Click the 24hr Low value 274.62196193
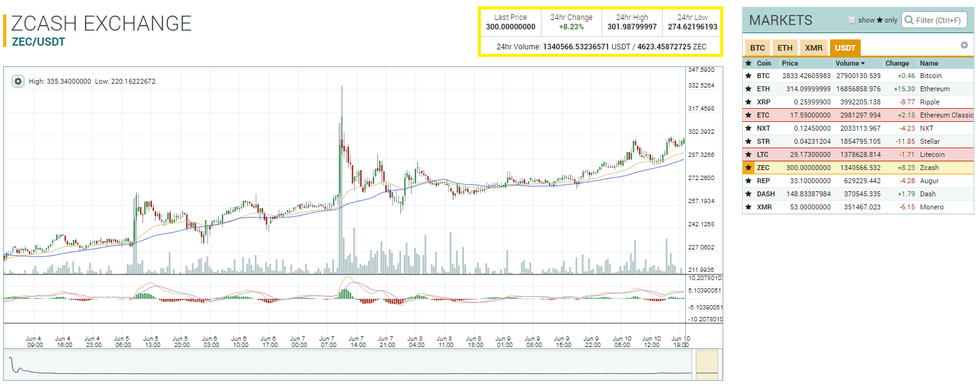The image size is (980, 387). coord(692,27)
